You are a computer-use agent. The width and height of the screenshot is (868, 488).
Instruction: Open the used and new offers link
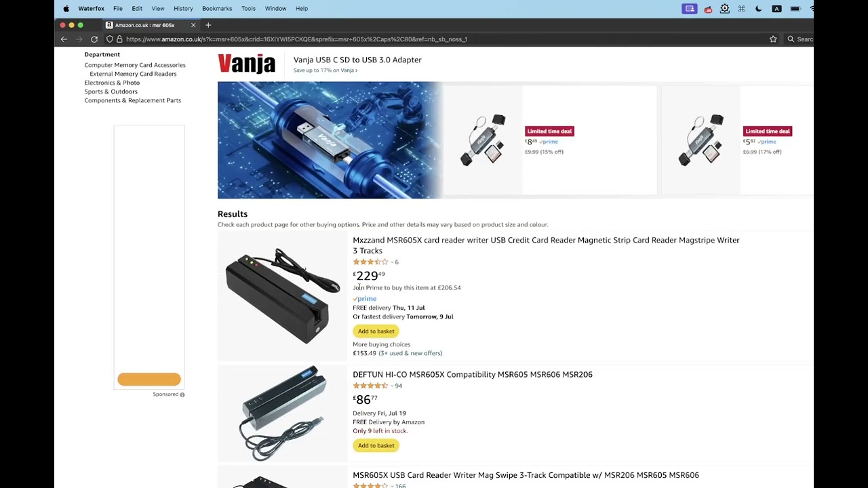(x=411, y=353)
